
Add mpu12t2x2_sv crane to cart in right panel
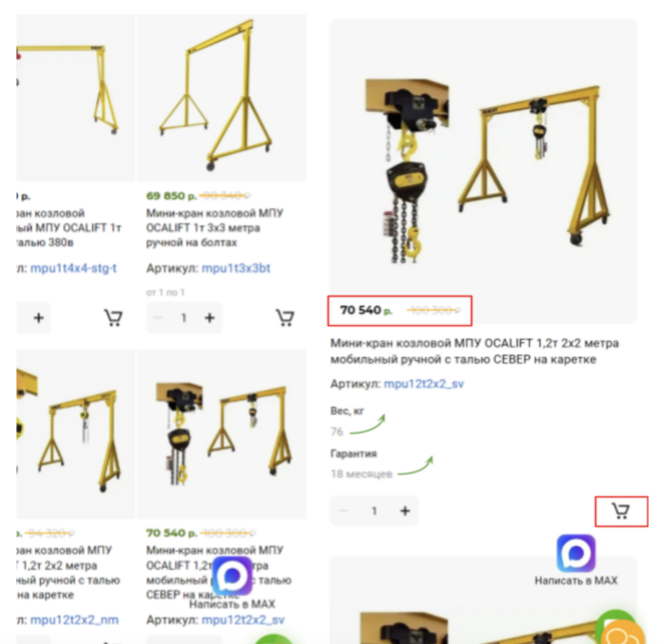[x=620, y=511]
